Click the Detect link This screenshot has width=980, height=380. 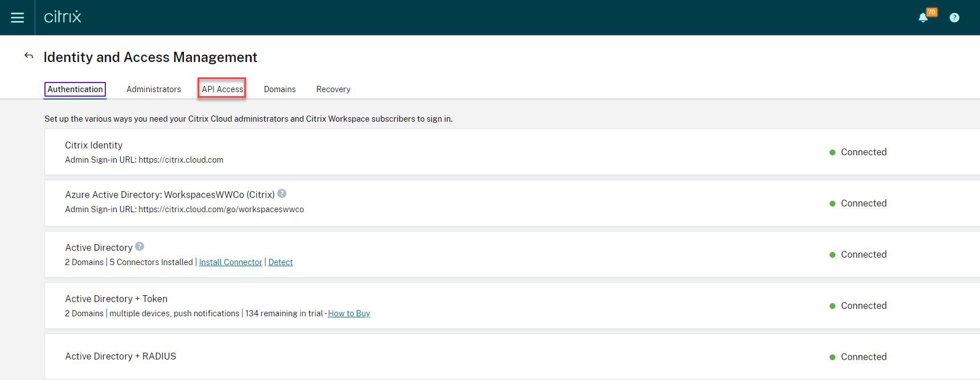pyautogui.click(x=281, y=262)
